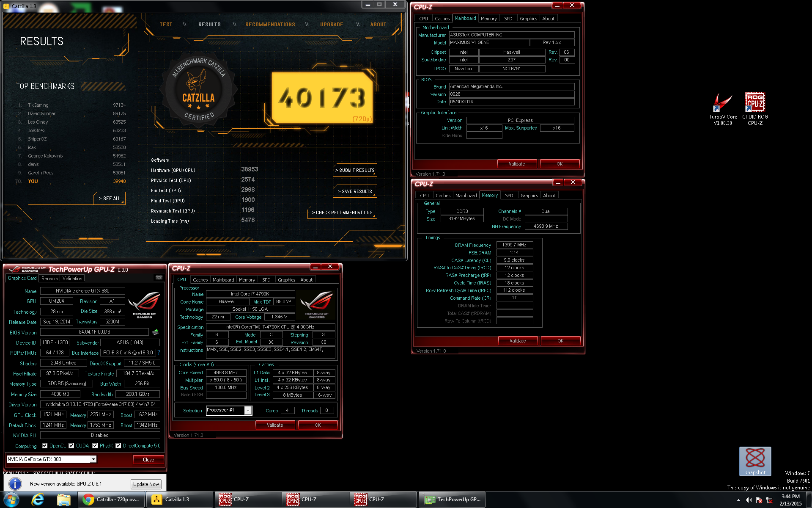Click the Core Speed value field
The width and height of the screenshot is (812, 508).
[226, 373]
